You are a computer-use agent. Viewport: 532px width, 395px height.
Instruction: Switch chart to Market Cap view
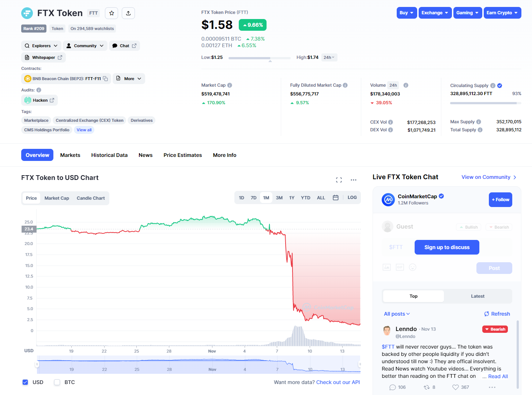(x=57, y=198)
